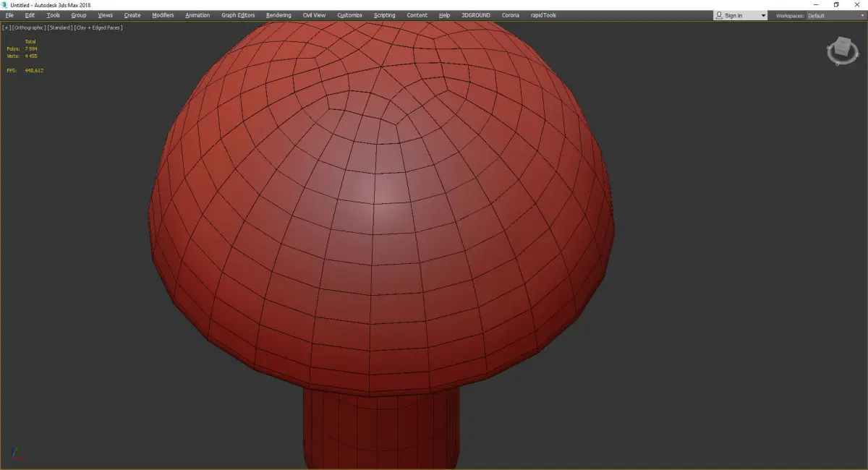Open the Corona menu
Screen dimensions: 868x470
pyautogui.click(x=511, y=15)
